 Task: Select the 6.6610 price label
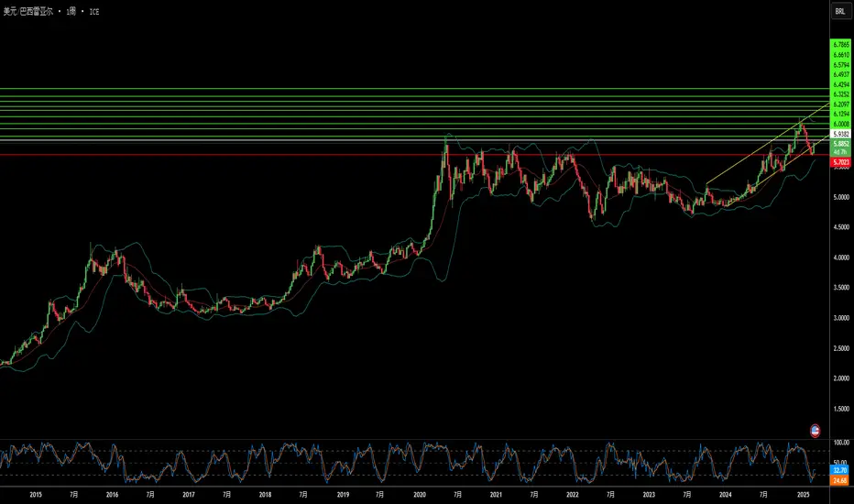coord(841,55)
